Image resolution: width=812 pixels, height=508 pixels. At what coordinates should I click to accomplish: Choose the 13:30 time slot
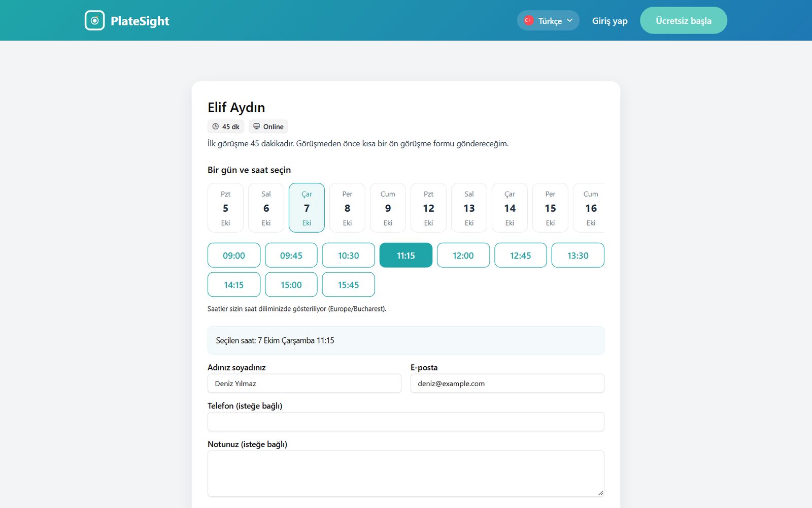click(578, 255)
